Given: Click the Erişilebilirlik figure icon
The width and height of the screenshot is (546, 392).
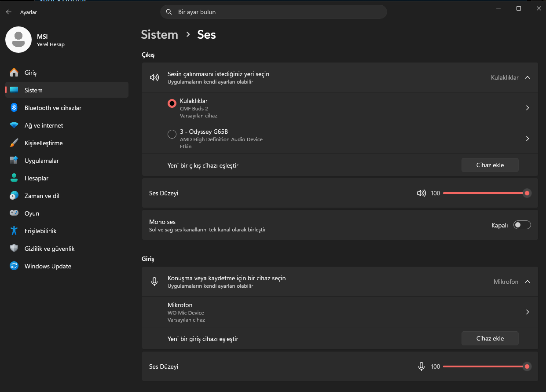Looking at the screenshot, I should [x=14, y=231].
